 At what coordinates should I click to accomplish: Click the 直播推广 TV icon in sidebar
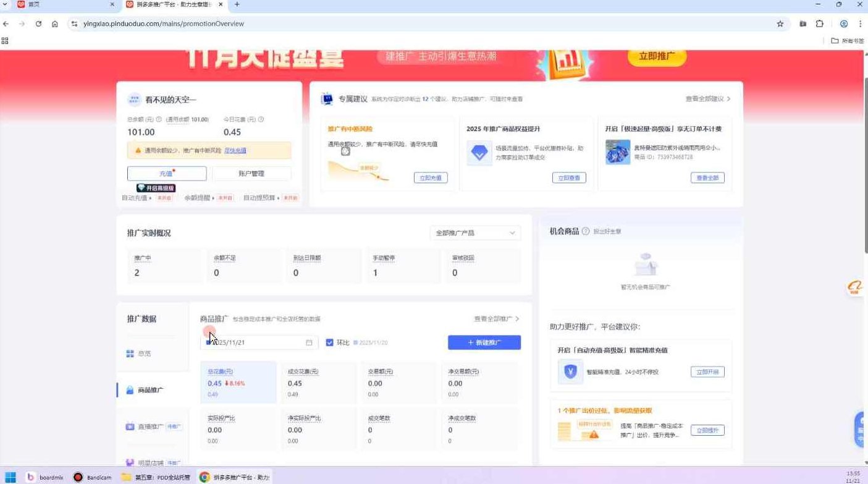pos(130,426)
